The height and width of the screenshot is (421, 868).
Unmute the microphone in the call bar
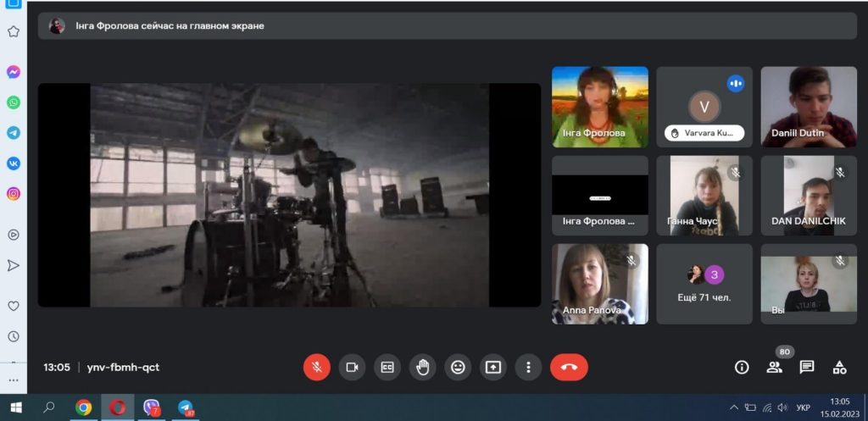point(317,367)
